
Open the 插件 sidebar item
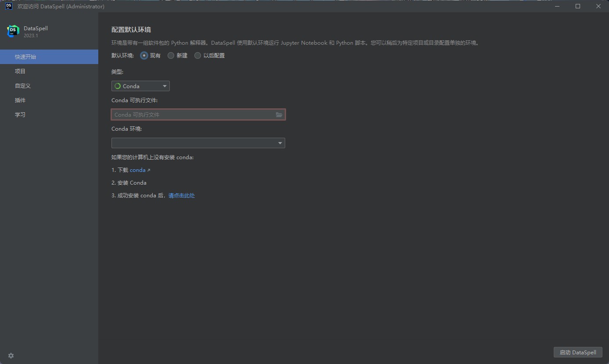coord(49,100)
